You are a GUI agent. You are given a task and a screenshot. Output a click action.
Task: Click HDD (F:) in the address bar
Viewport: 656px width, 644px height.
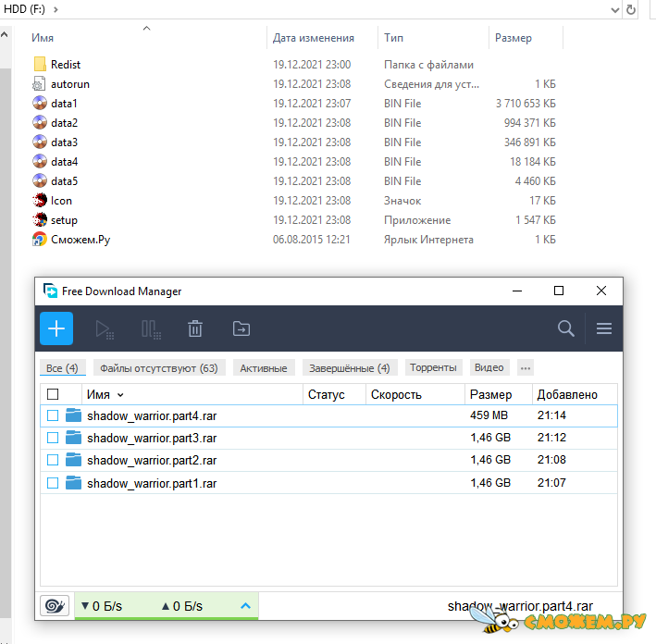[x=24, y=9]
